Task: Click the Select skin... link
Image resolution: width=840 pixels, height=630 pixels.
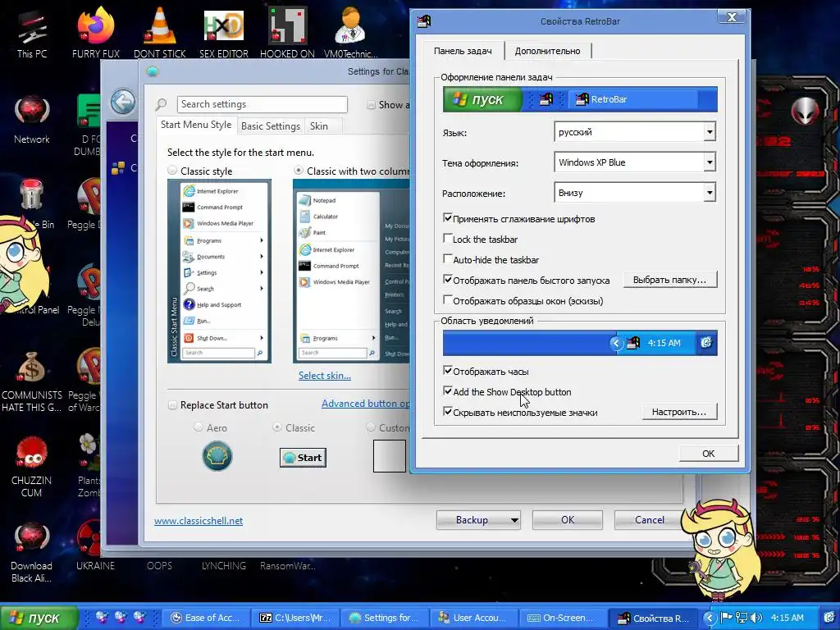Action: point(325,376)
